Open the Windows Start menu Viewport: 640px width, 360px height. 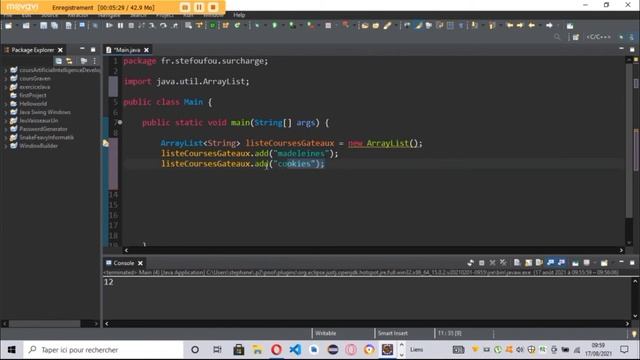[11, 350]
